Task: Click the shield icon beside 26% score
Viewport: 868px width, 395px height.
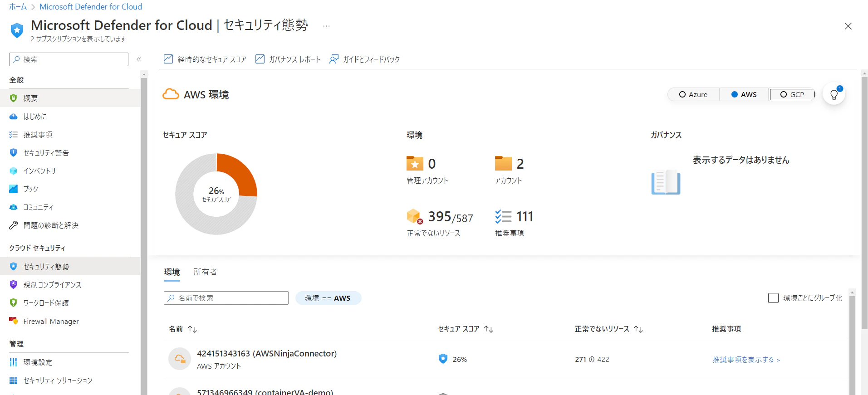Action: click(443, 359)
